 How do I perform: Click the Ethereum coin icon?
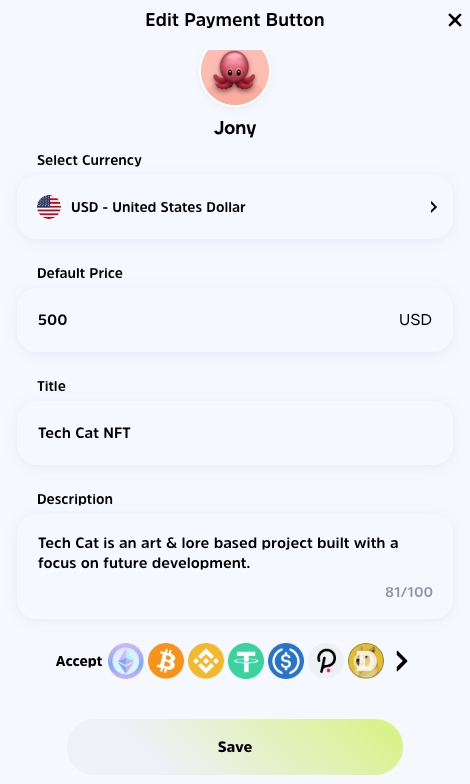click(x=126, y=661)
